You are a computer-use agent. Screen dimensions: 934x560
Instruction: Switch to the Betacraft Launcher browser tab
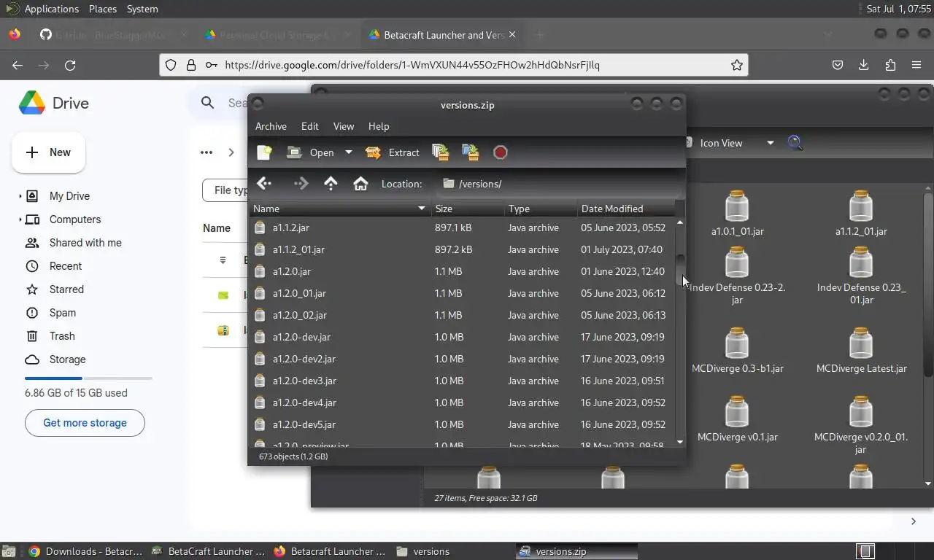[441, 34]
